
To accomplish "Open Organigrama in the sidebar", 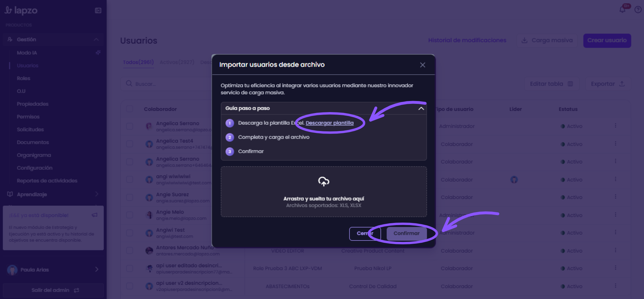I will (34, 155).
